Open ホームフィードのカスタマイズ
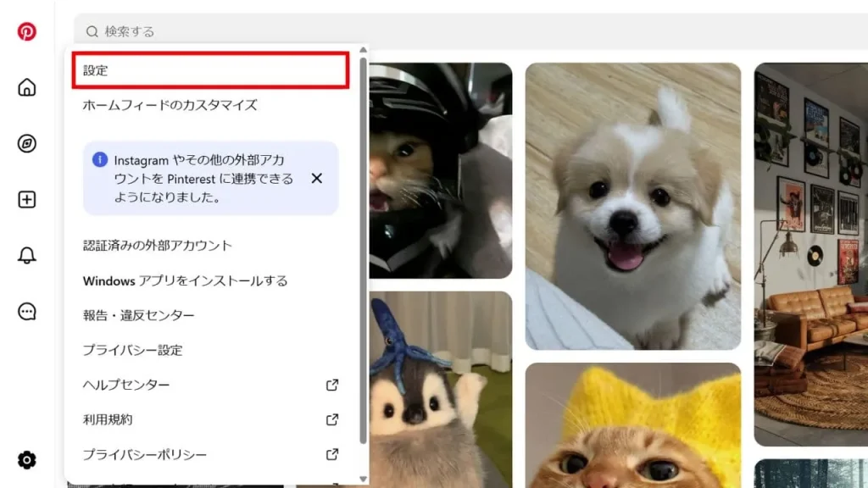This screenshot has width=868, height=488. 170,105
